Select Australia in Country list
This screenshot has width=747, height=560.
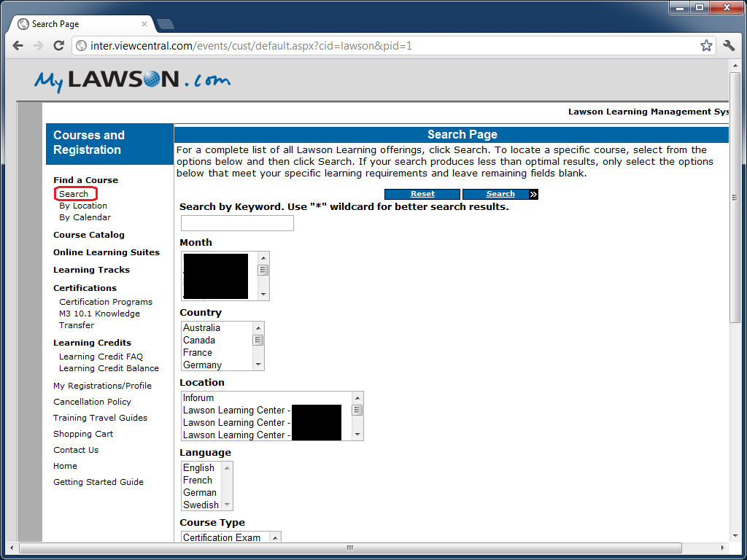[x=201, y=328]
